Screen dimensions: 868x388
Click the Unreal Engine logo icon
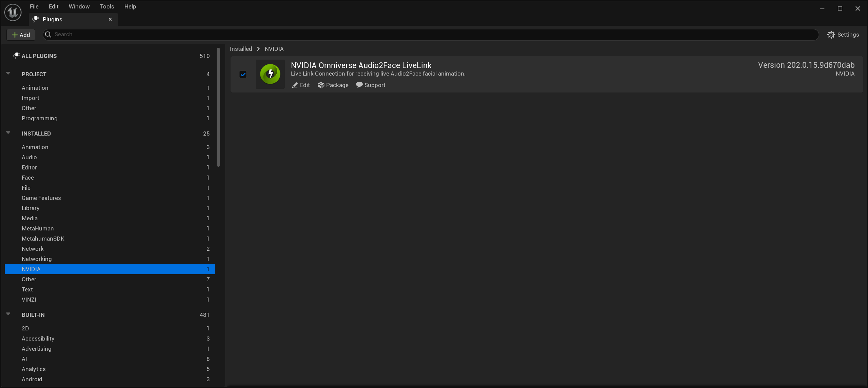[x=13, y=13]
